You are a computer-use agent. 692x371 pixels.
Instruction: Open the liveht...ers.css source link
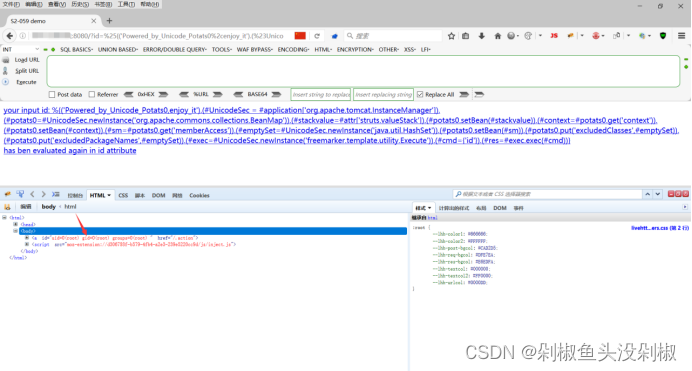(659, 228)
